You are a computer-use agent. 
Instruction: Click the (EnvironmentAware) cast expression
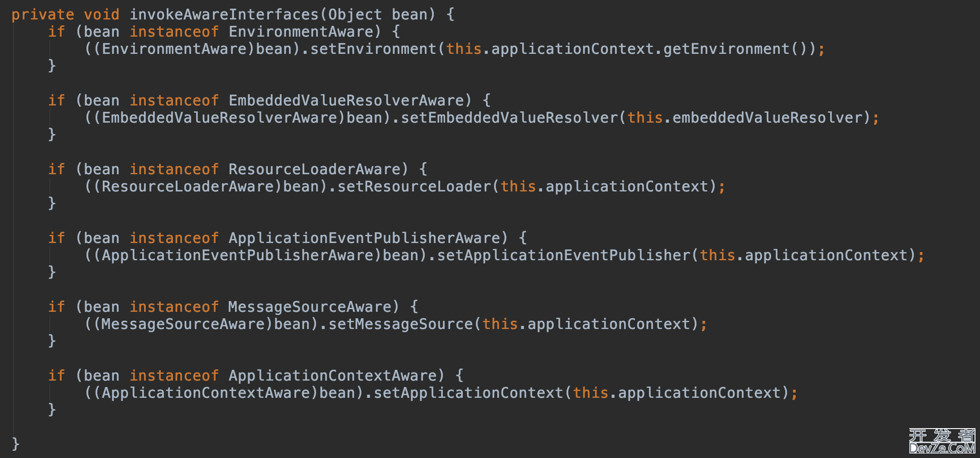(174, 49)
